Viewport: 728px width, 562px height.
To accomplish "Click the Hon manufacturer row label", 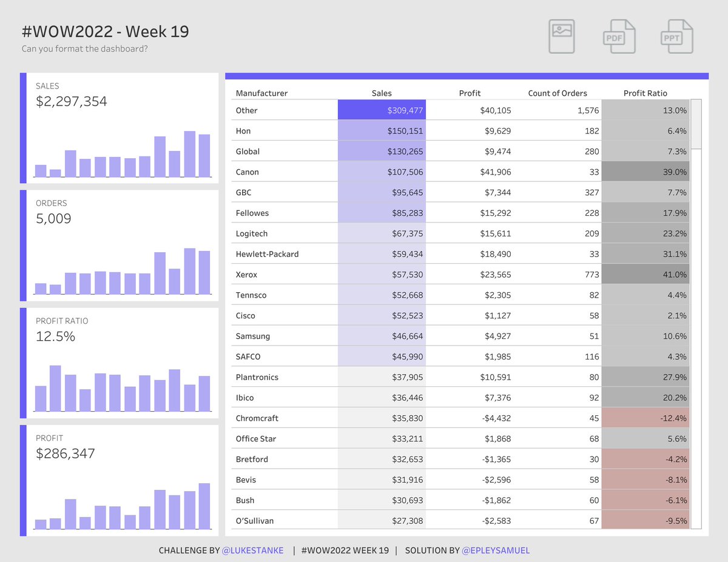I will [243, 131].
